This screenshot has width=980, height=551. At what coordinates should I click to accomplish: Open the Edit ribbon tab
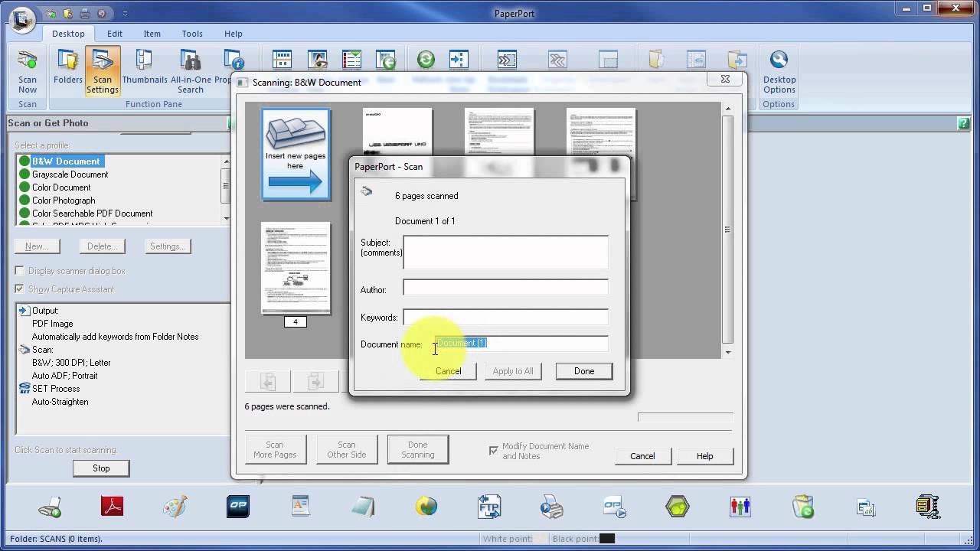click(x=115, y=34)
